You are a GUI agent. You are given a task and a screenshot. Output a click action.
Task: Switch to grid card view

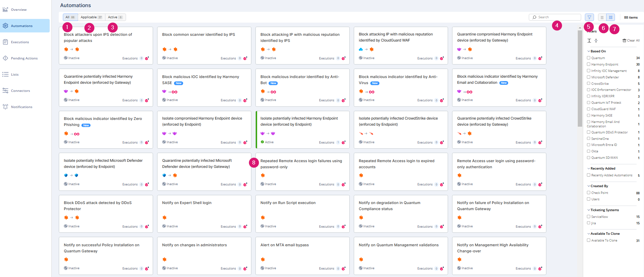pos(611,17)
